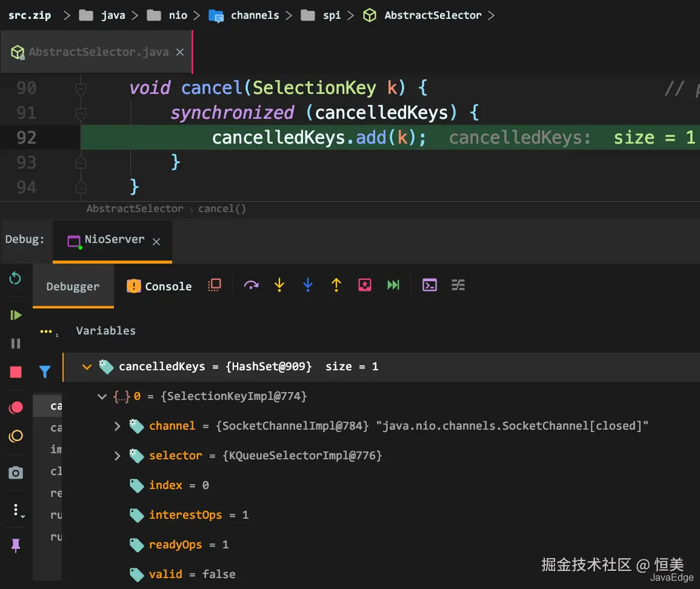The height and width of the screenshot is (589, 700).
Task: Click the Rerun NioServer icon
Action: tap(16, 279)
